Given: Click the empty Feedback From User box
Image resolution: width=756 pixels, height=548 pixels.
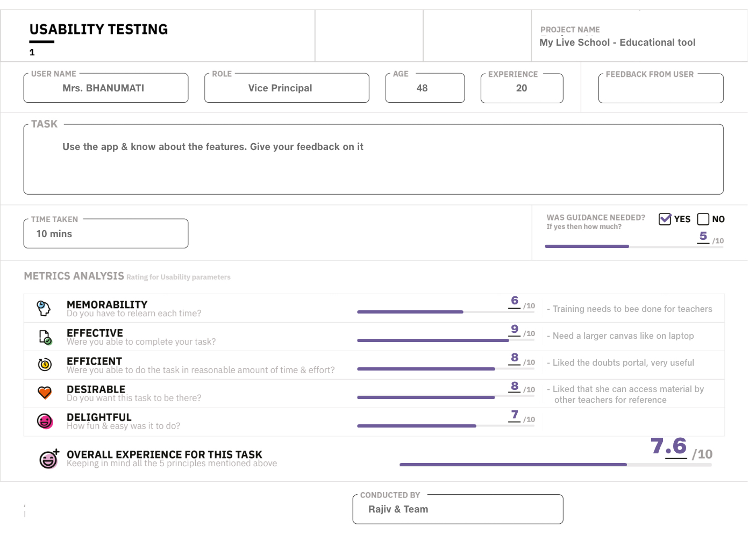Looking at the screenshot, I should coord(660,89).
